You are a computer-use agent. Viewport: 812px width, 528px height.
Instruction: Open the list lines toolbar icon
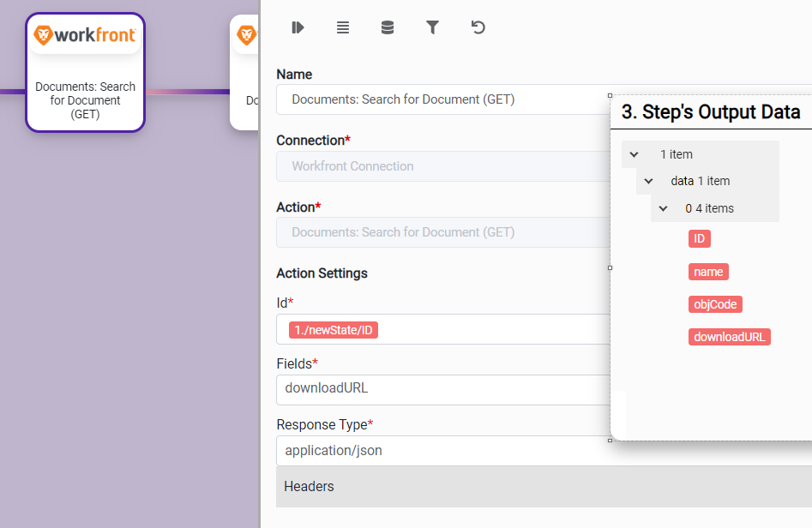pyautogui.click(x=343, y=27)
